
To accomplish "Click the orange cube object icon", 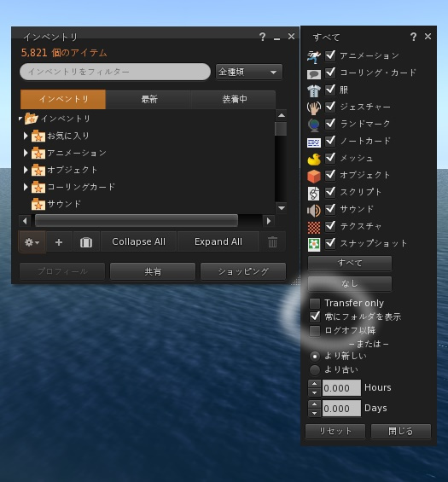I will 314,176.
